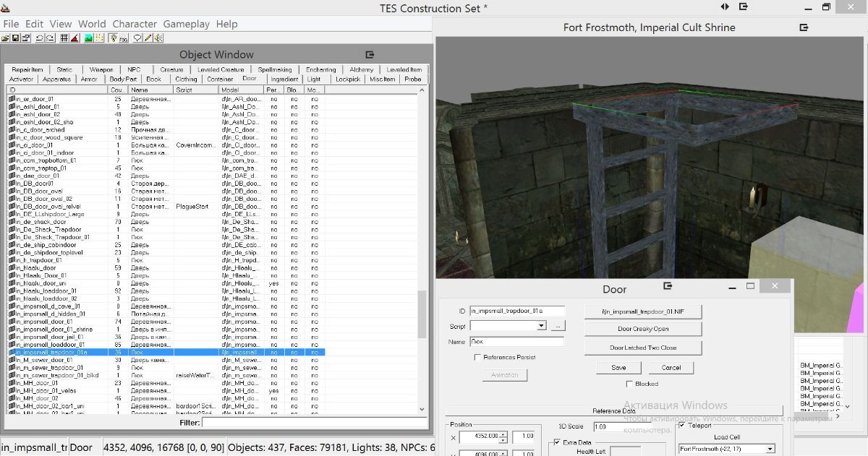The height and width of the screenshot is (456, 868).
Task: Select the in_m_sewer_trapdoor_01_blkd row
Action: tap(166, 375)
